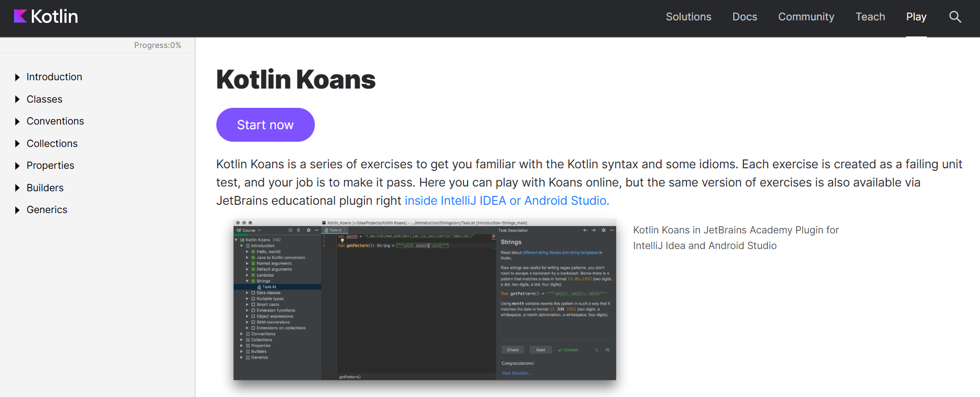Open the Teach menu item
980x397 pixels.
click(x=870, y=17)
